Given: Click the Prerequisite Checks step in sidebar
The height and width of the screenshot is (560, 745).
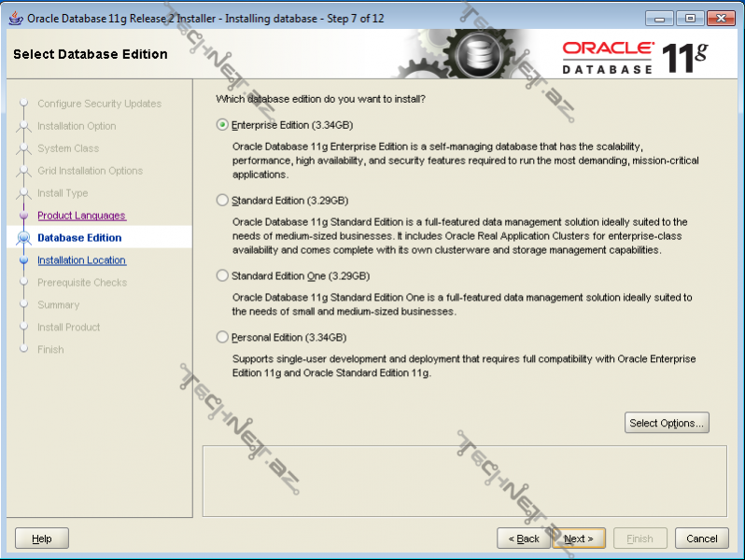Looking at the screenshot, I should point(82,283).
